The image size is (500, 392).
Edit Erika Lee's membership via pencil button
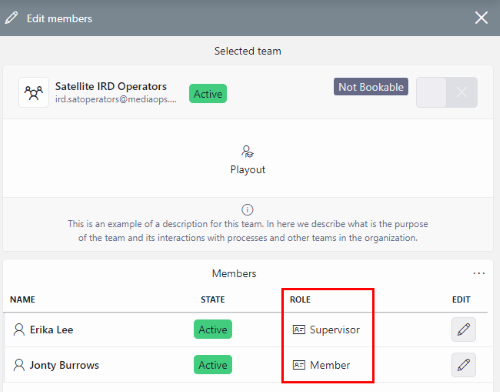(463, 329)
